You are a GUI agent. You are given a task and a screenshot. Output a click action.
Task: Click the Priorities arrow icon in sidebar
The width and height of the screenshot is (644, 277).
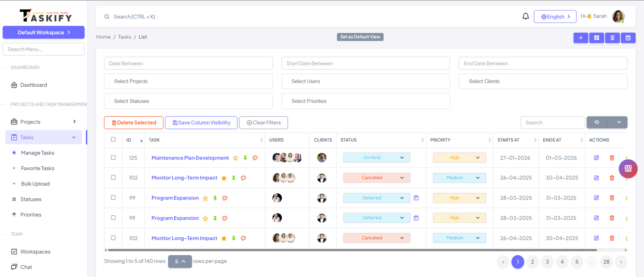point(14,215)
